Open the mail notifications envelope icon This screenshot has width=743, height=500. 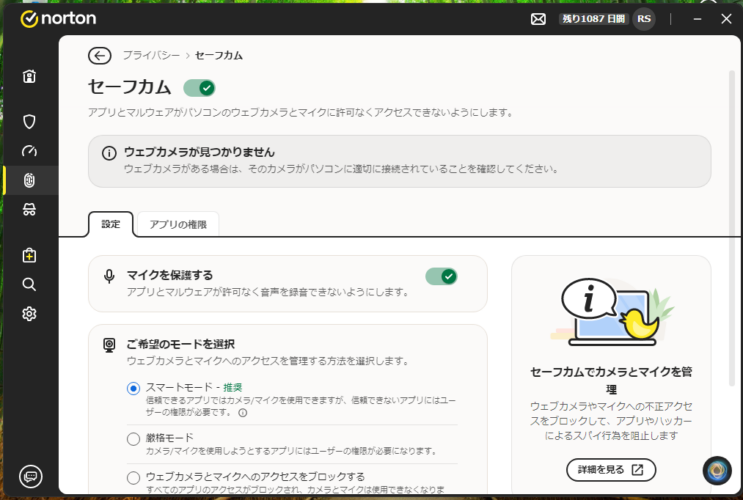538,19
